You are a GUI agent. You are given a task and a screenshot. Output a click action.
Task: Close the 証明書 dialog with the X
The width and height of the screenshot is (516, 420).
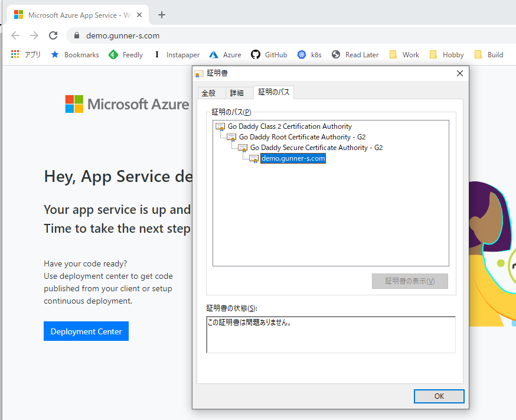(460, 73)
